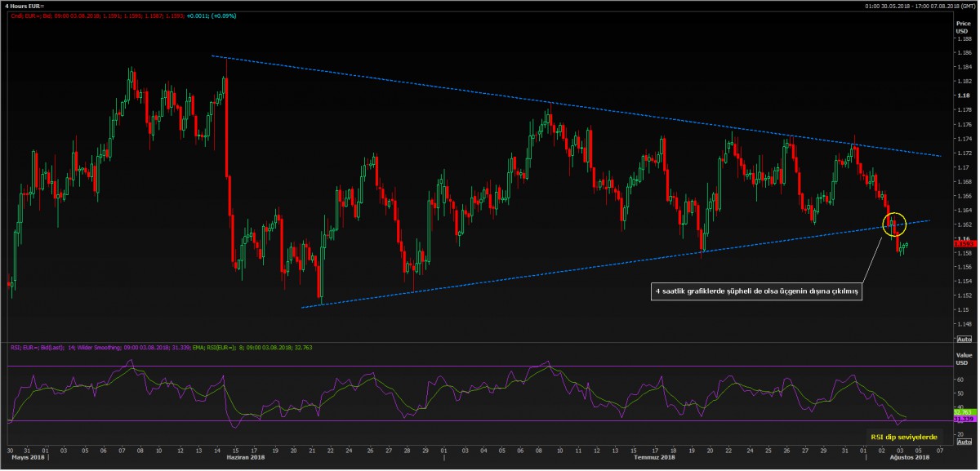Click the 'Ağustos 2018' month label
Image resolution: width=980 pixels, height=471 pixels.
(906, 457)
